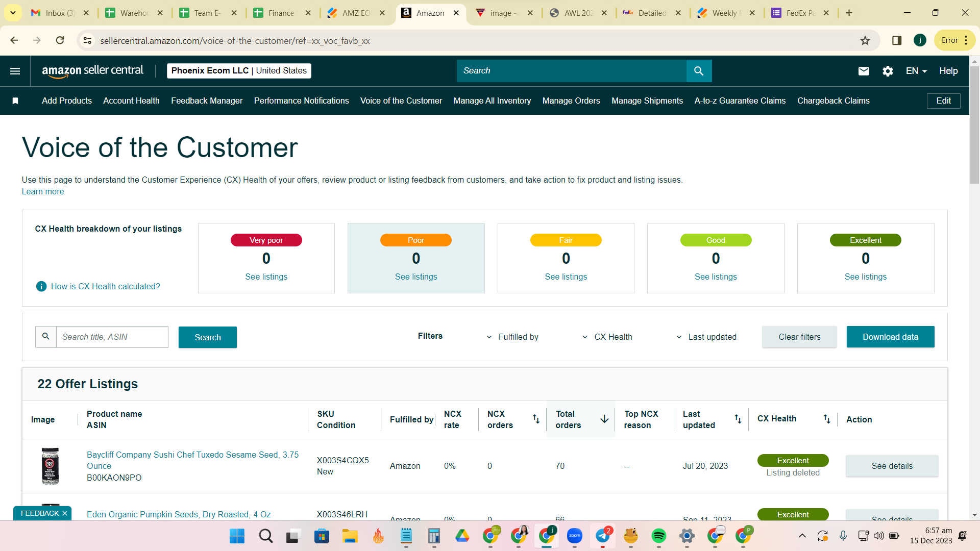The height and width of the screenshot is (551, 980).
Task: Open Add Products menu item
Action: tap(67, 101)
